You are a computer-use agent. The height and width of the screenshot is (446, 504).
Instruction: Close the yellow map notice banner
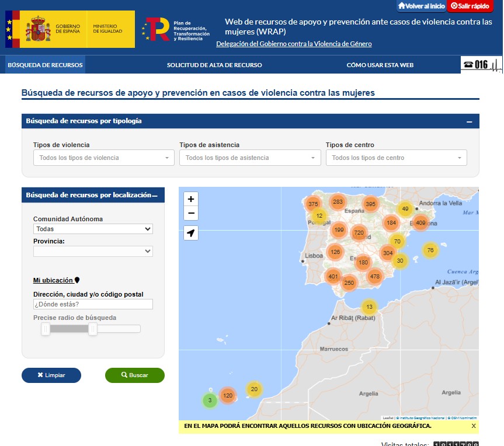[x=474, y=426]
